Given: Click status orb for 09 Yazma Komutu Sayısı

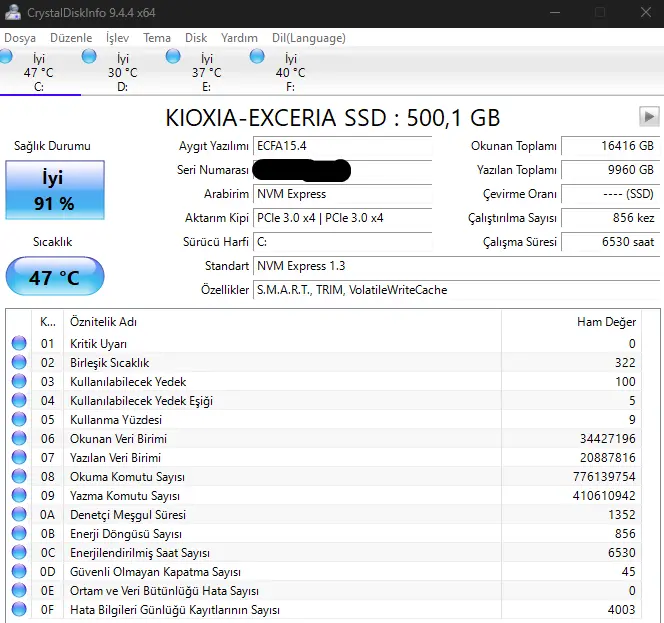Looking at the screenshot, I should tap(19, 495).
